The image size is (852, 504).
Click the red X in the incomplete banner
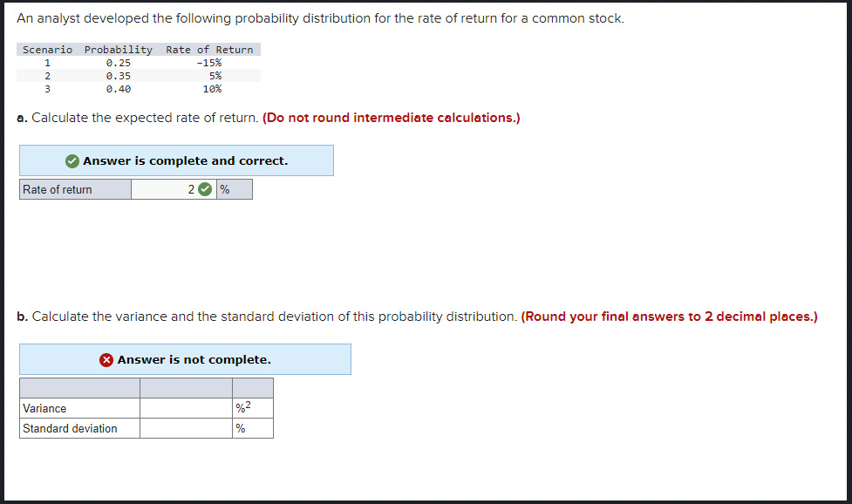(x=105, y=359)
